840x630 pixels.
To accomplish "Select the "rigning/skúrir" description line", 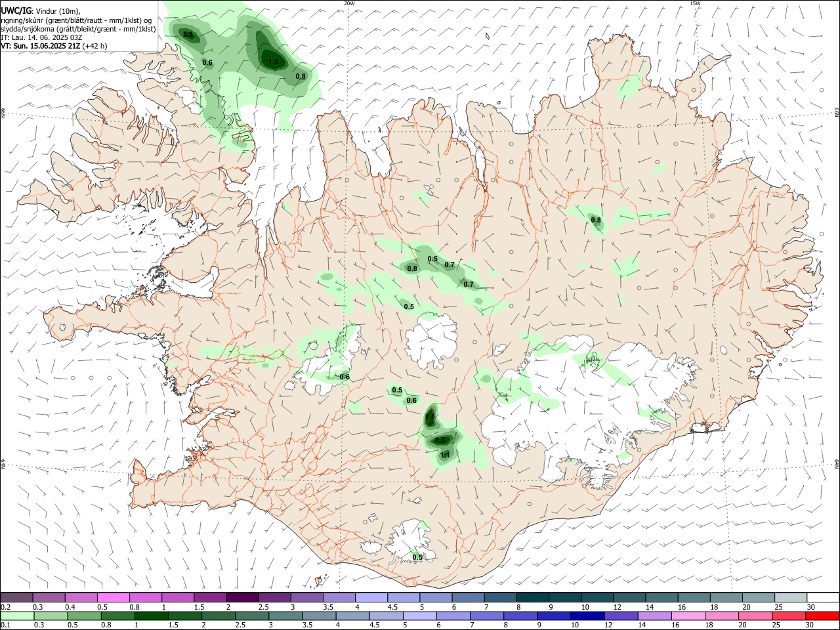I will (76, 20).
